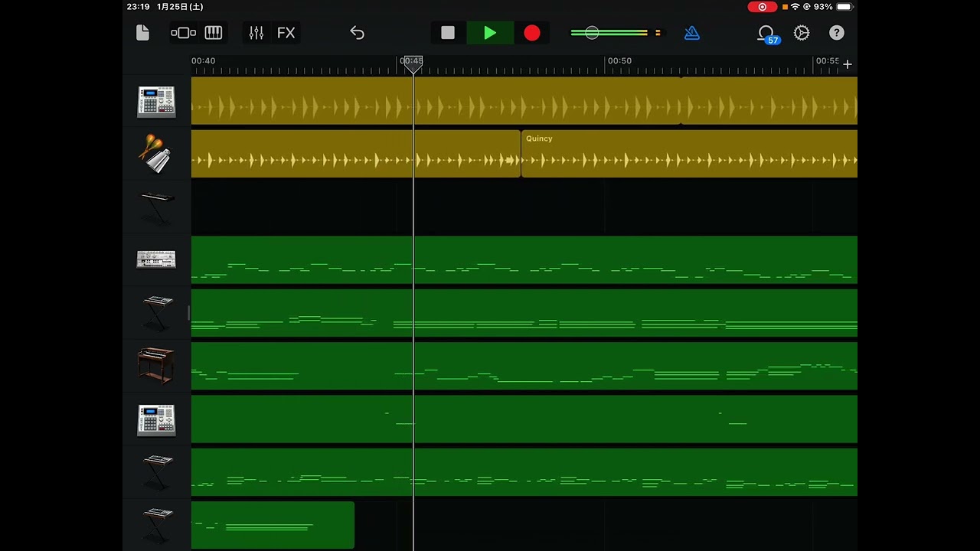Expand track headers using the edge handle
980x551 pixels.
pyautogui.click(x=188, y=312)
